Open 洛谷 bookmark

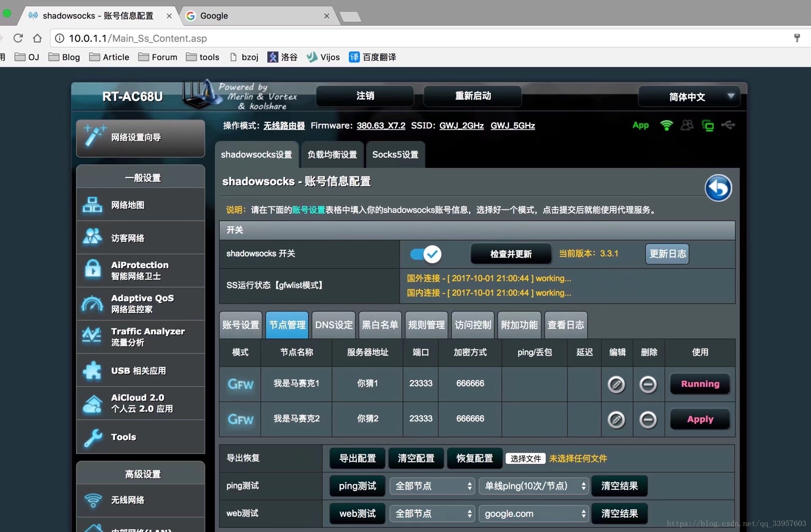[282, 57]
